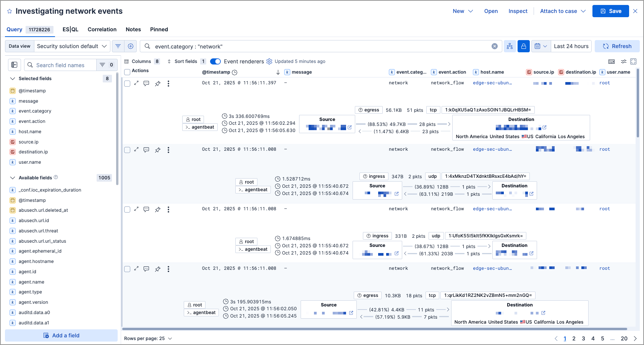Switch to the ES|QL tab
This screenshot has height=345, width=644.
tap(70, 29)
